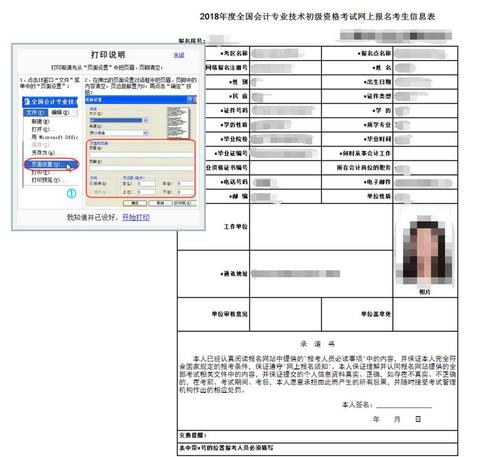Click the 电话号码 label

click(x=234, y=182)
